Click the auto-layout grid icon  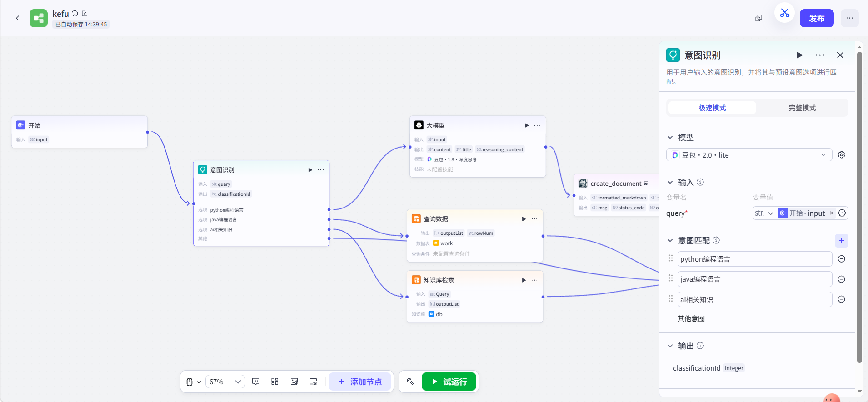click(275, 382)
